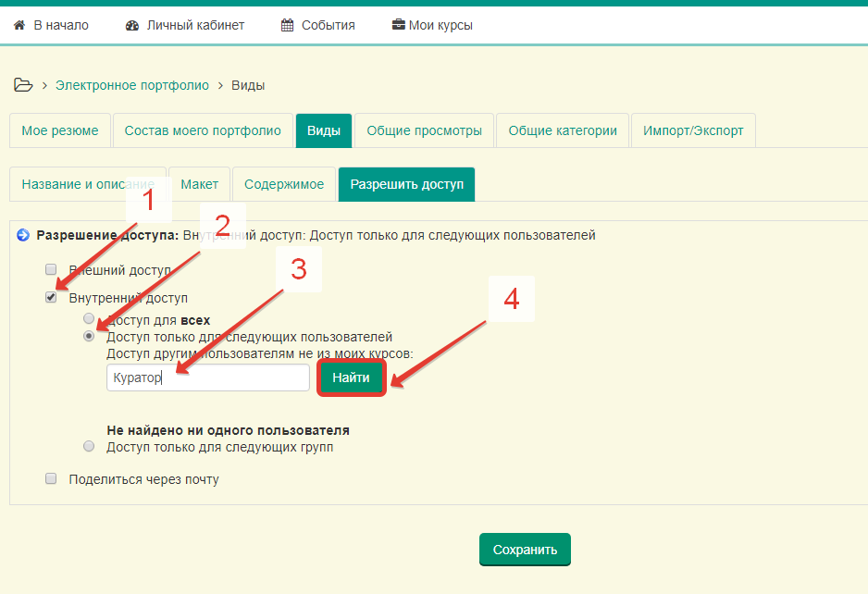The height and width of the screenshot is (594, 868).
Task: Open the Электронное портфолио breadcrumb link
Action: point(132,85)
